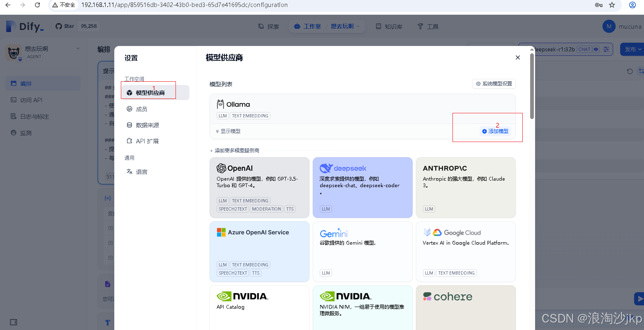The height and width of the screenshot is (330, 644).
Task: Select the Gemini provider card
Action: [x=362, y=252]
